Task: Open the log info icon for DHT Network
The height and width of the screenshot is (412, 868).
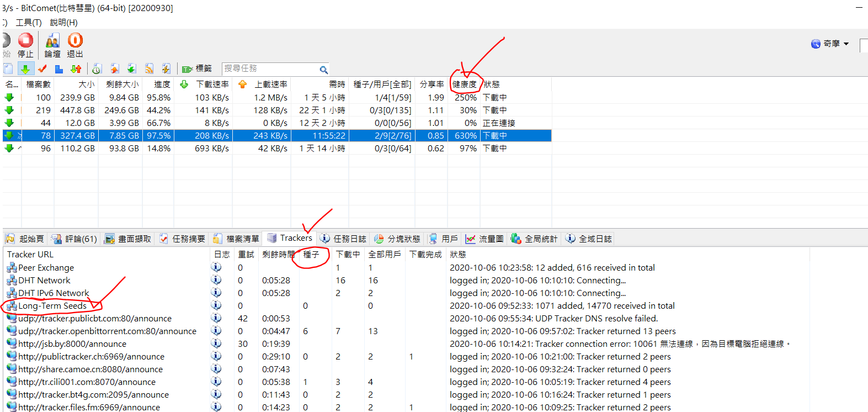Action: (216, 279)
